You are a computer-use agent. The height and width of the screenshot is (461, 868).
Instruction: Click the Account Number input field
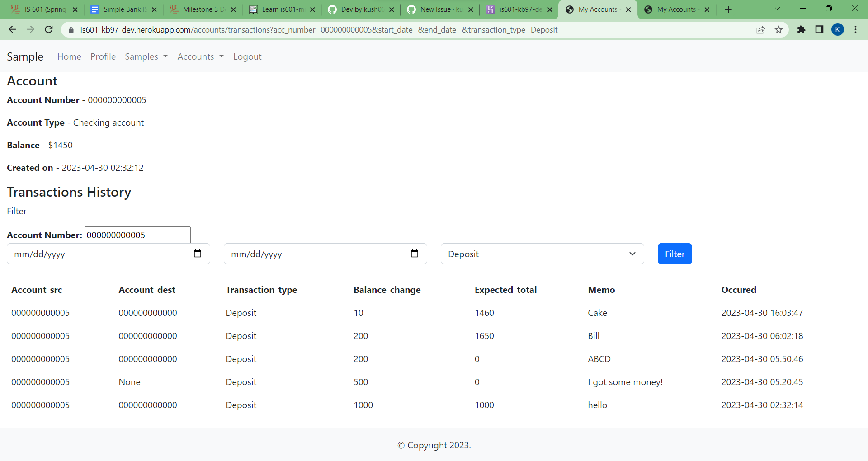(137, 235)
